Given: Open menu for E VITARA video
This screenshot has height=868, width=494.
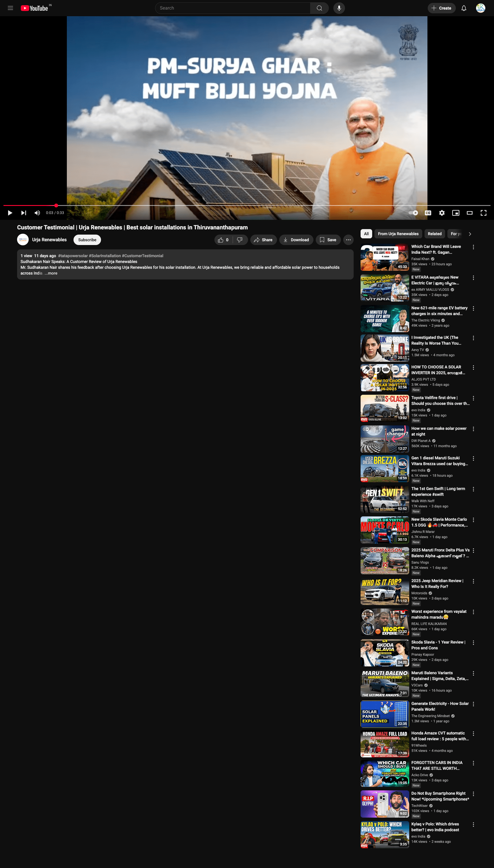Looking at the screenshot, I should (473, 278).
